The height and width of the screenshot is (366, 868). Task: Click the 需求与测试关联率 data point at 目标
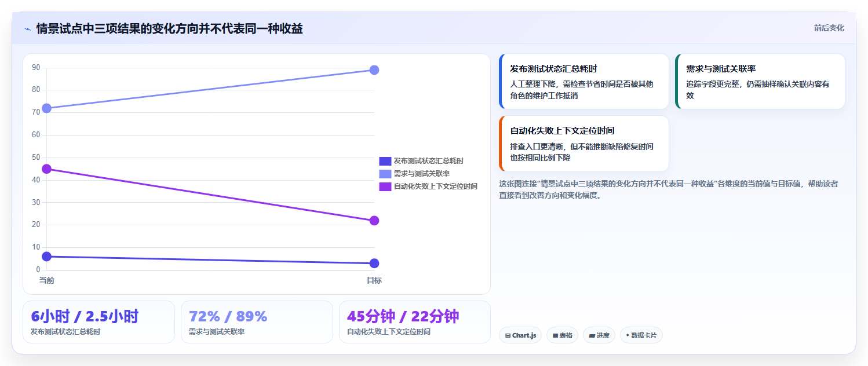pyautogui.click(x=374, y=70)
